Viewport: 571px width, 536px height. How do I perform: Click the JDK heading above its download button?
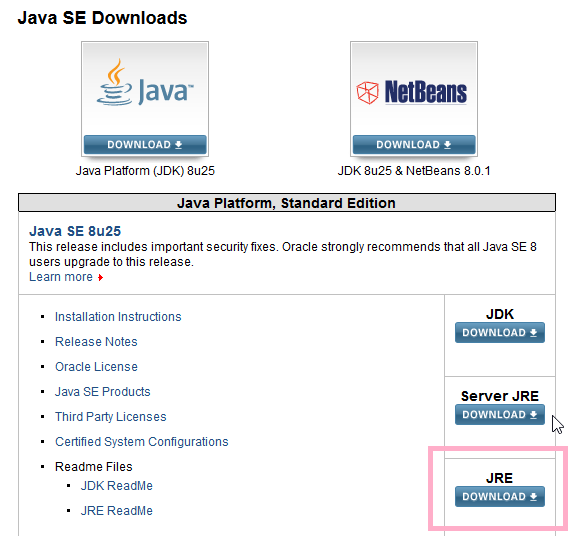point(500,314)
